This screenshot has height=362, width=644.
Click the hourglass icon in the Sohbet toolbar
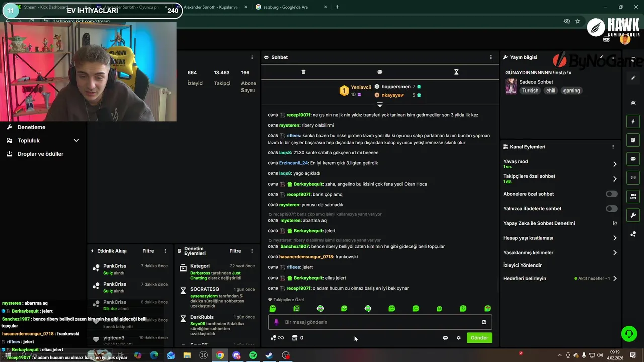tap(456, 72)
